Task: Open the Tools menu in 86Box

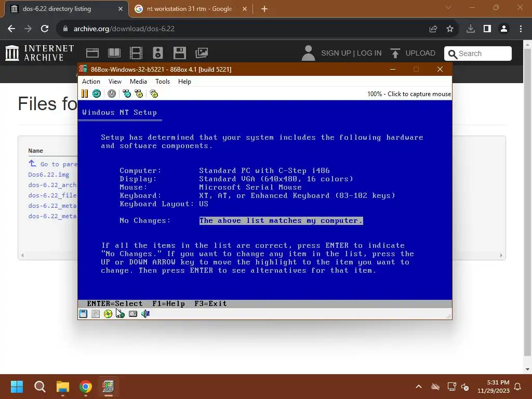Action: tap(163, 82)
